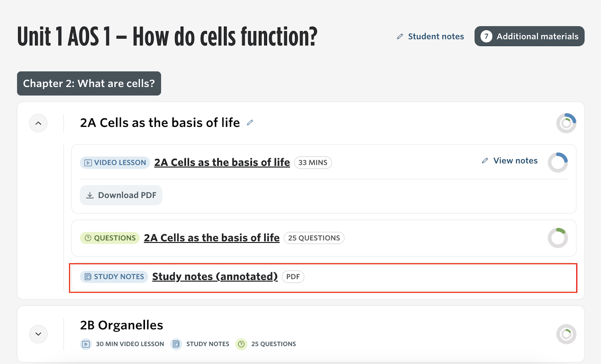Click View notes for the video lesson
This screenshot has height=364, width=601.
coord(515,161)
